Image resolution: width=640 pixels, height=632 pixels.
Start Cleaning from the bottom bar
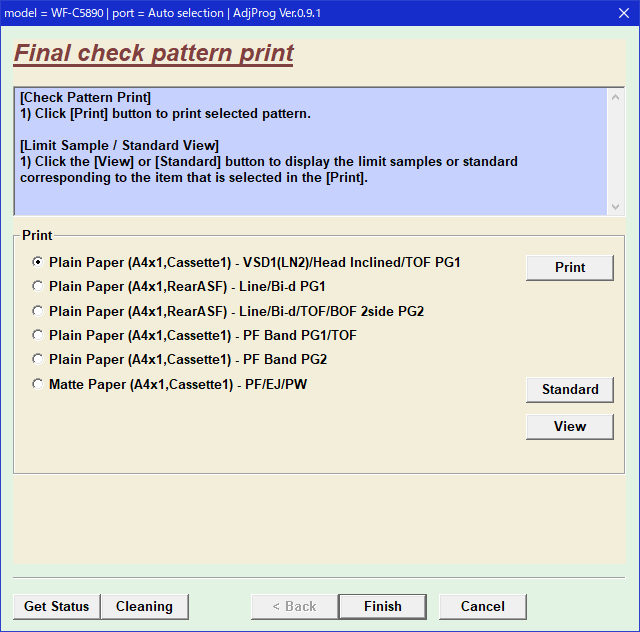(x=144, y=607)
